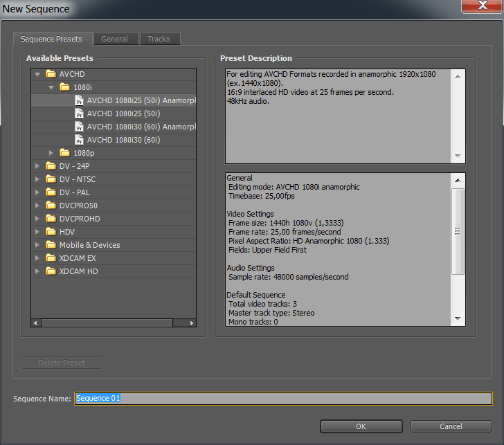Click 'Total video tracks: 3' text
Screen dimensions: 504x445
(x=262, y=304)
